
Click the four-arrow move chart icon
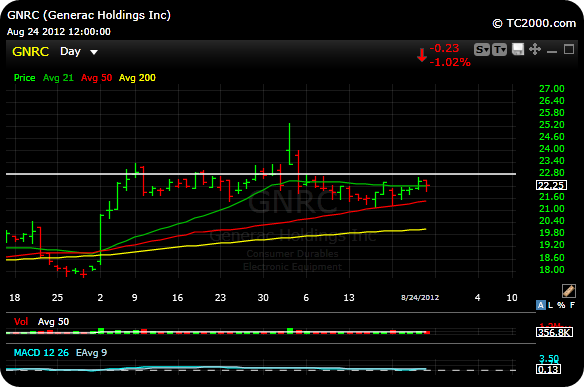535,49
